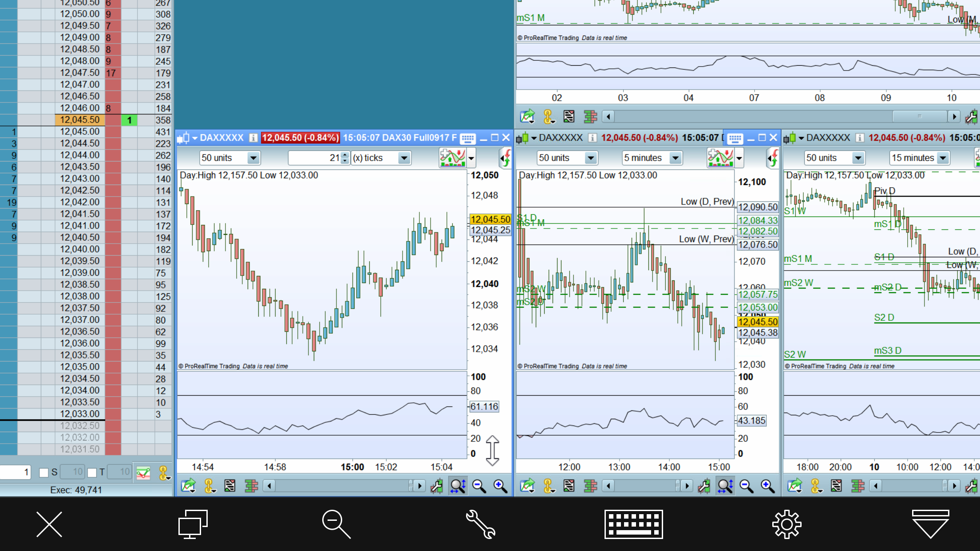Open the 5 minutes timeframe dropdown
The image size is (980, 551).
pos(675,158)
